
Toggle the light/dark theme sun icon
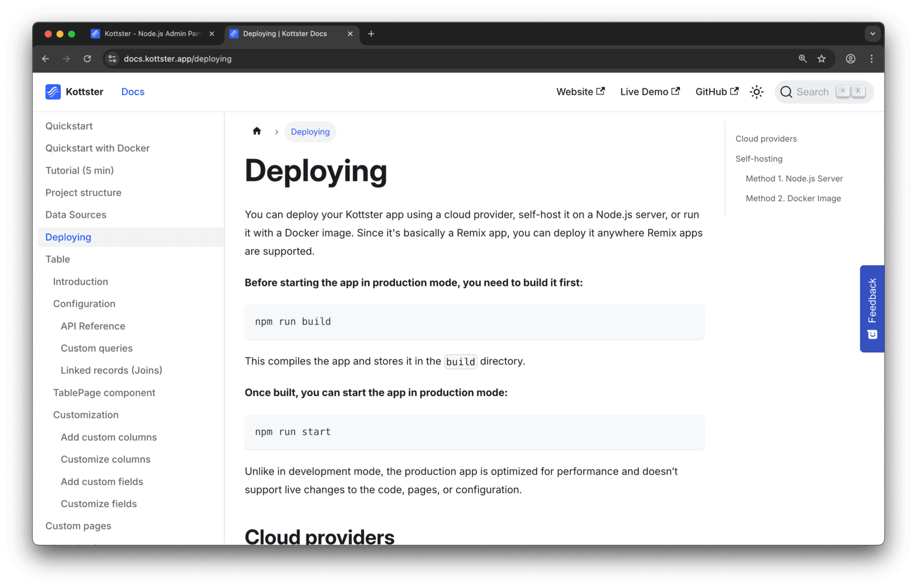click(x=757, y=92)
